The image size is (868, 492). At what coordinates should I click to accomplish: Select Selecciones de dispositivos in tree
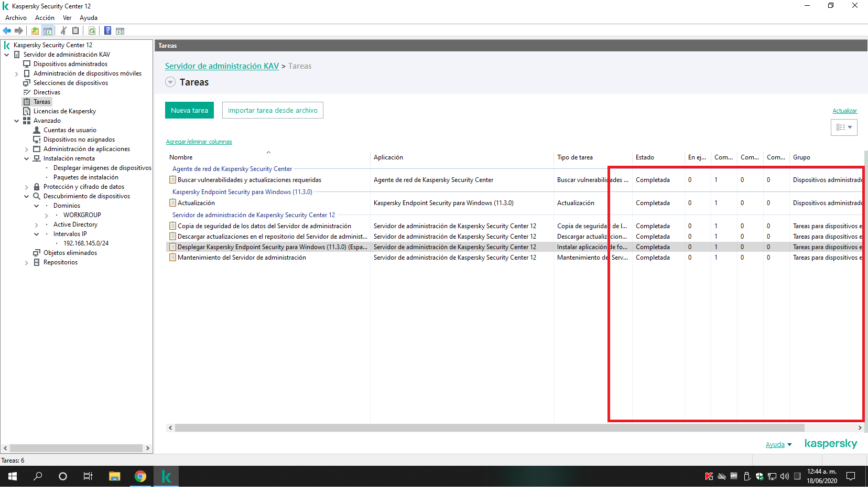click(x=71, y=83)
